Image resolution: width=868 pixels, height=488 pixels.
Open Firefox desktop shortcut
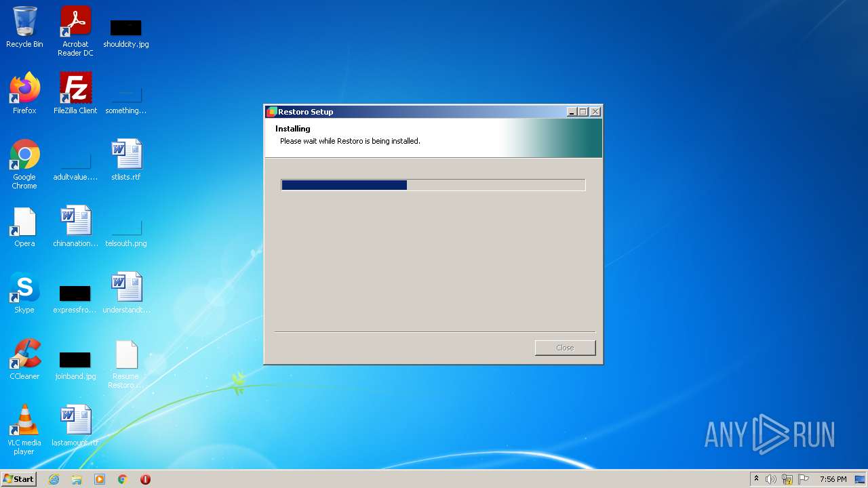tap(24, 94)
